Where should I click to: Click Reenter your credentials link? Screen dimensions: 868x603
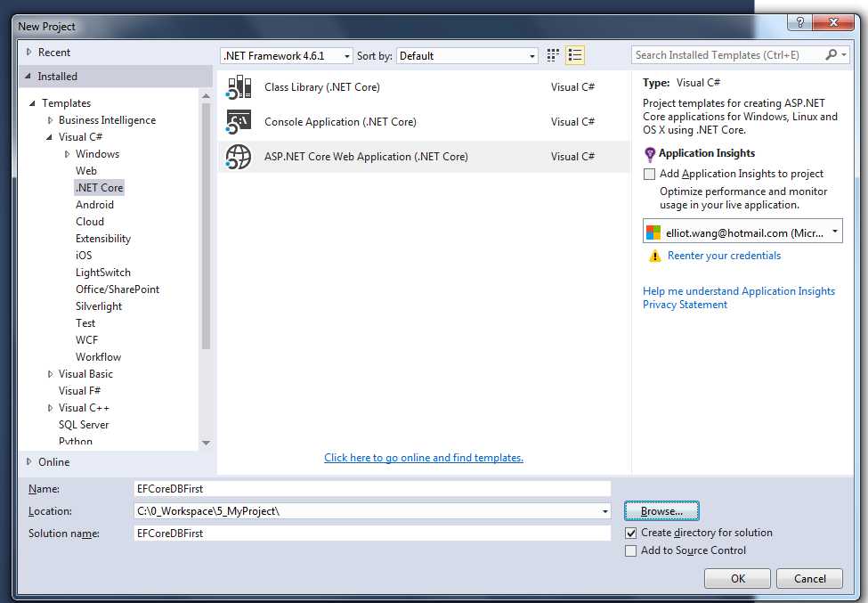[x=724, y=256]
